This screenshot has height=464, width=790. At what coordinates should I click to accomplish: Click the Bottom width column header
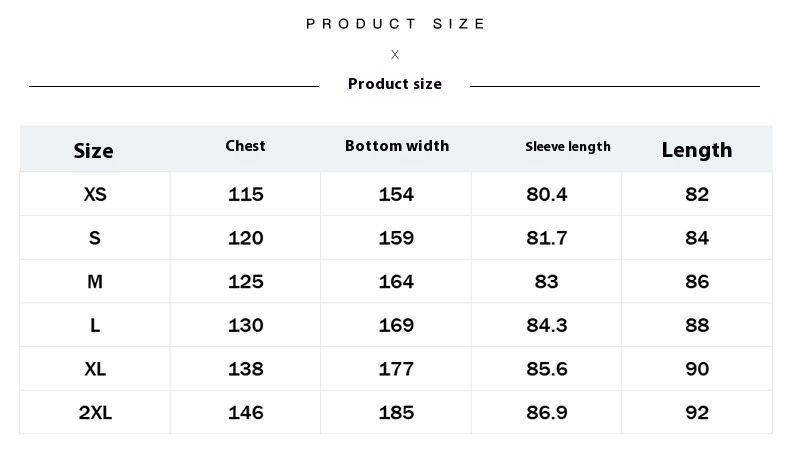(397, 146)
